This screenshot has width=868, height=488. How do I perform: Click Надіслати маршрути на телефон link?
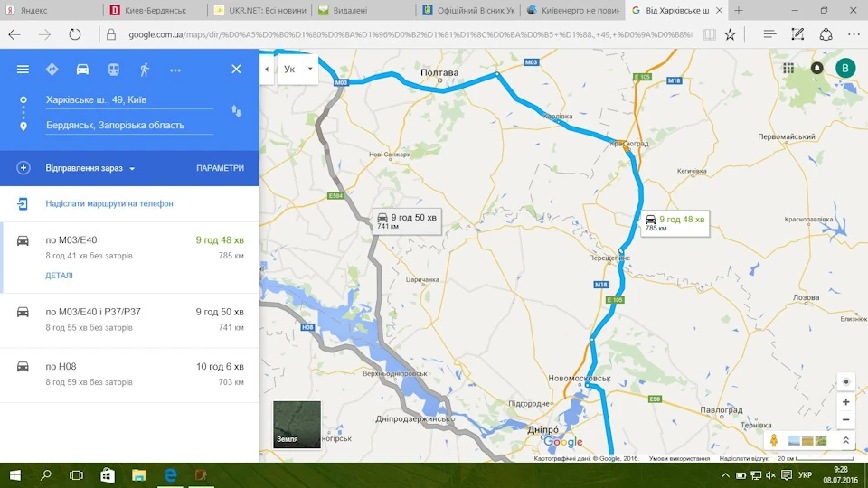point(109,203)
